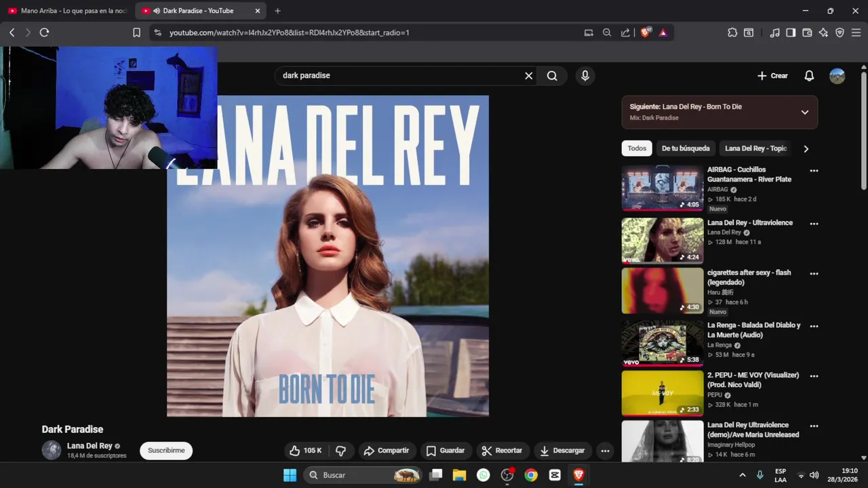The image size is (868, 488).
Task: Open options for Ultraviolence demo video
Action: pos(814,426)
